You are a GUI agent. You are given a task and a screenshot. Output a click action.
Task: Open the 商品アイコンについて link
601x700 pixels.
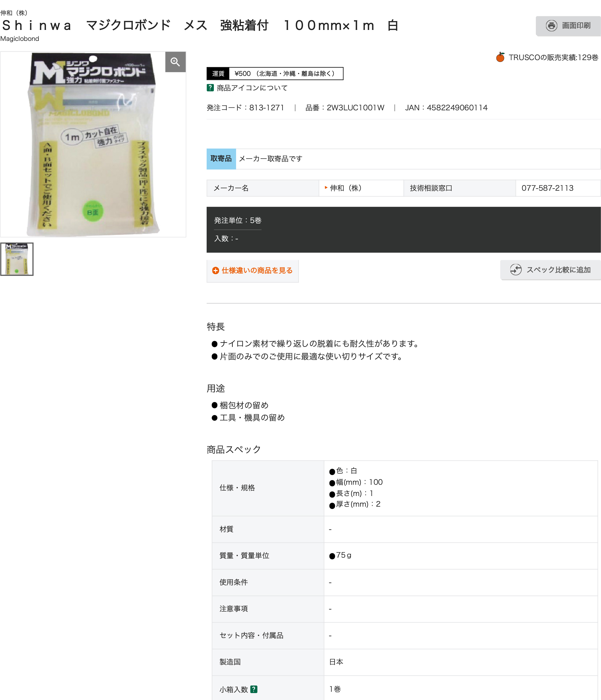click(252, 88)
